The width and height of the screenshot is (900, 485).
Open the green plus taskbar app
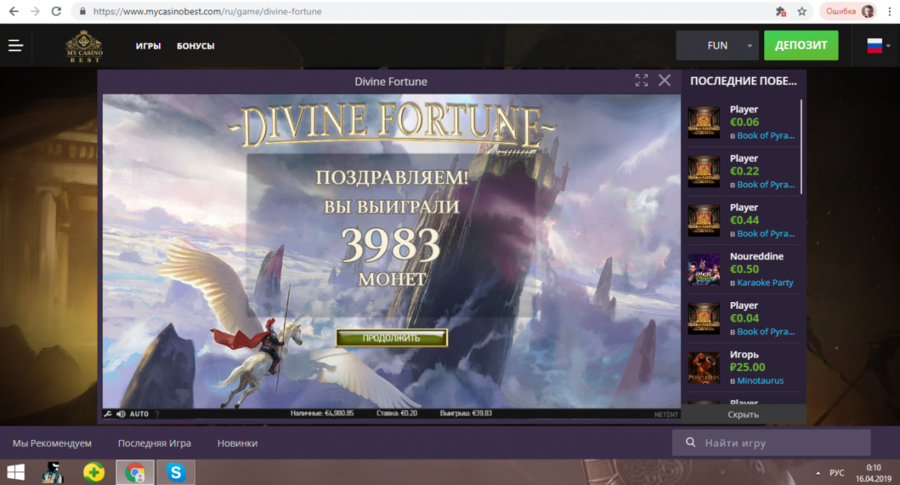tap(94, 472)
